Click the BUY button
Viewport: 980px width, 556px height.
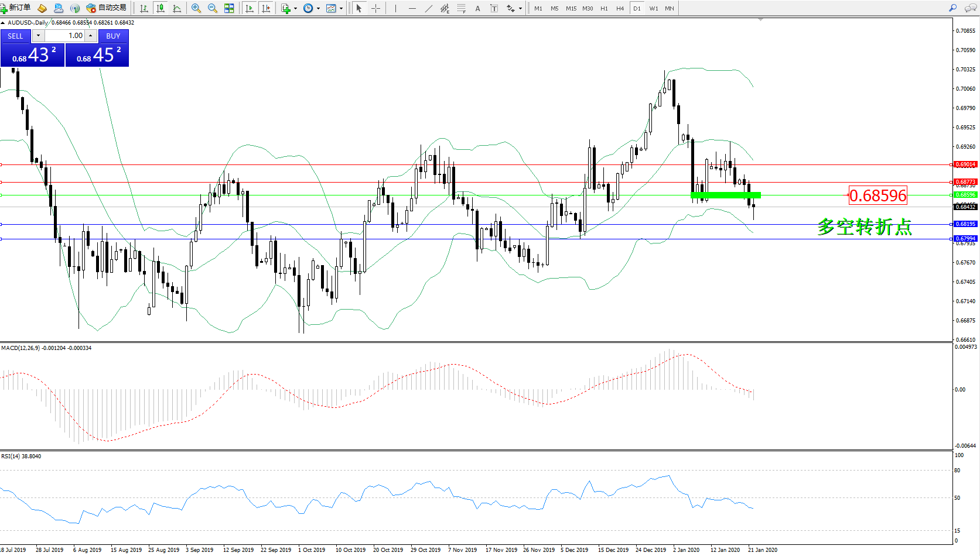113,36
